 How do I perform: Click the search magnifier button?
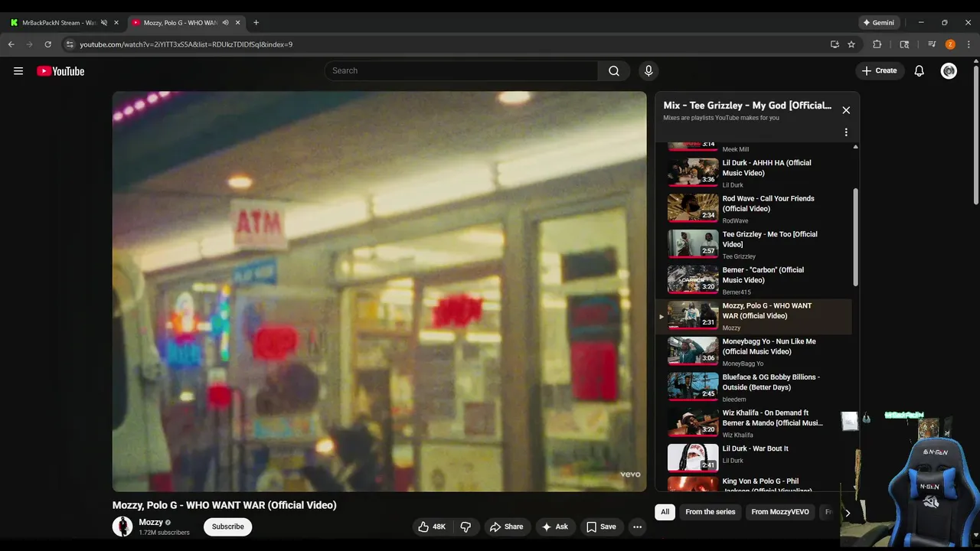[614, 70]
